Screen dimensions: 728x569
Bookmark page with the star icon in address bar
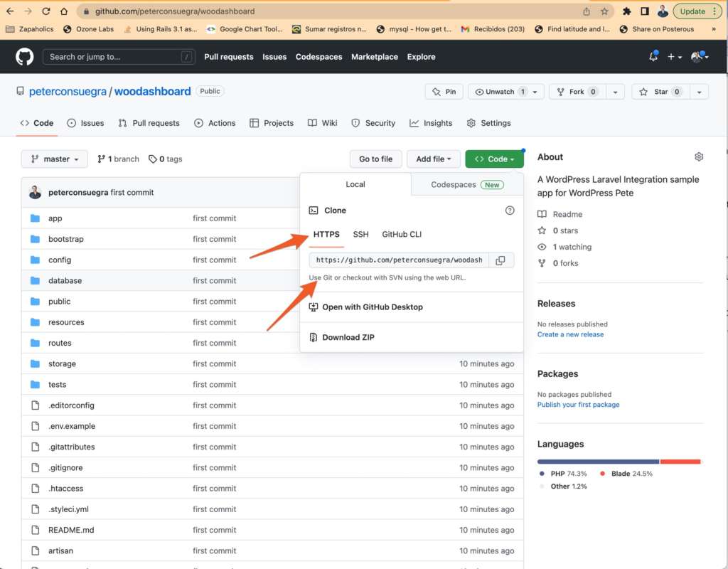click(x=604, y=11)
